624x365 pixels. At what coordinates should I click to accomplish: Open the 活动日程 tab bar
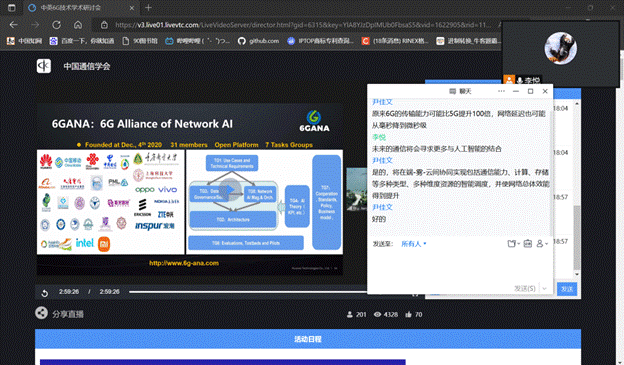(x=308, y=339)
